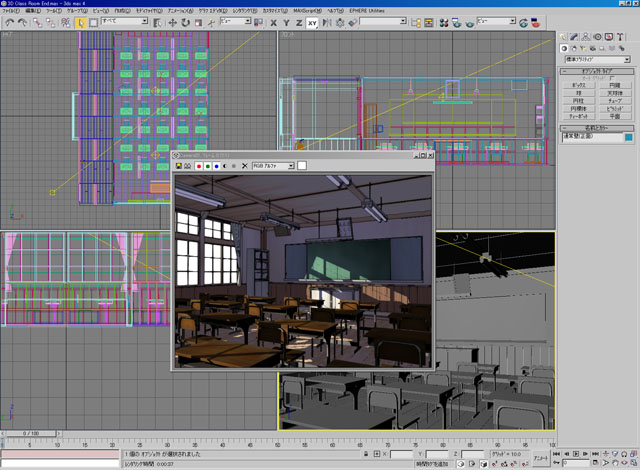Toggle the Animate button

coord(541,458)
